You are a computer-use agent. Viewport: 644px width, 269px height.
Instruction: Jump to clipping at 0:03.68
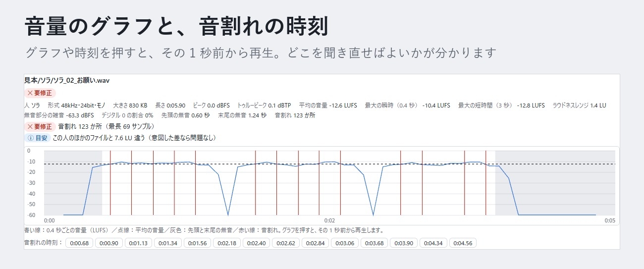pos(375,243)
